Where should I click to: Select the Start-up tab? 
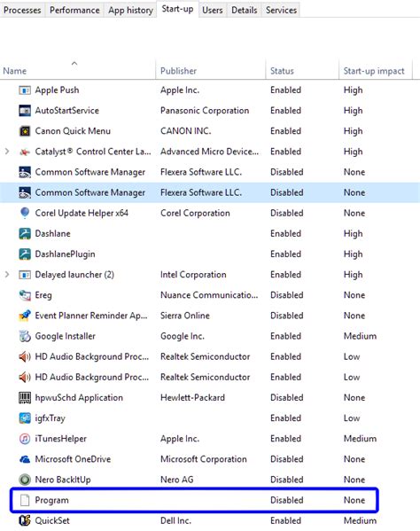(178, 9)
